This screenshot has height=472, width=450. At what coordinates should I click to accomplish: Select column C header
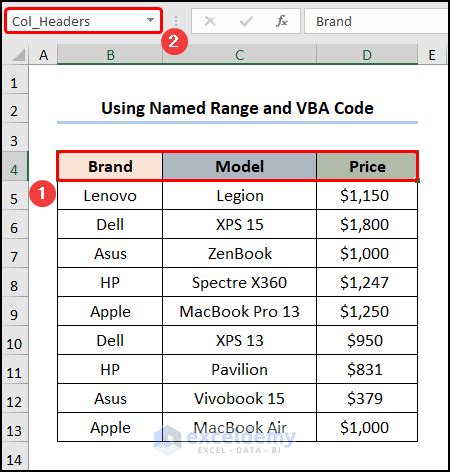239,55
